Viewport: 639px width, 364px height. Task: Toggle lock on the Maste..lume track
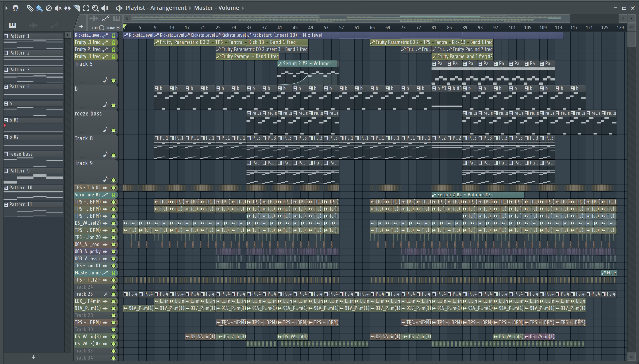click(x=114, y=273)
